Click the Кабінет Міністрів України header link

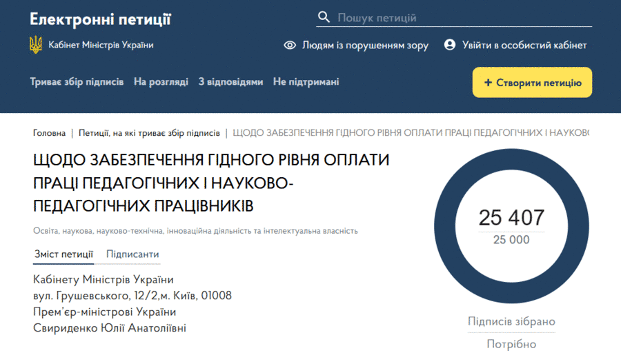101,45
